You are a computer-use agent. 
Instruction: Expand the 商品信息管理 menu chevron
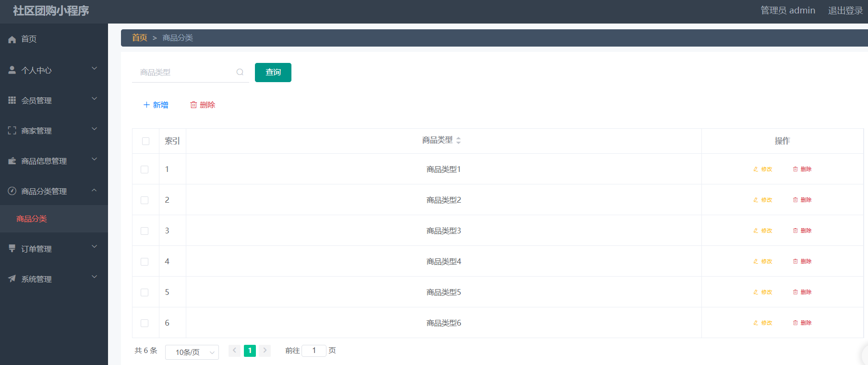[95, 159]
